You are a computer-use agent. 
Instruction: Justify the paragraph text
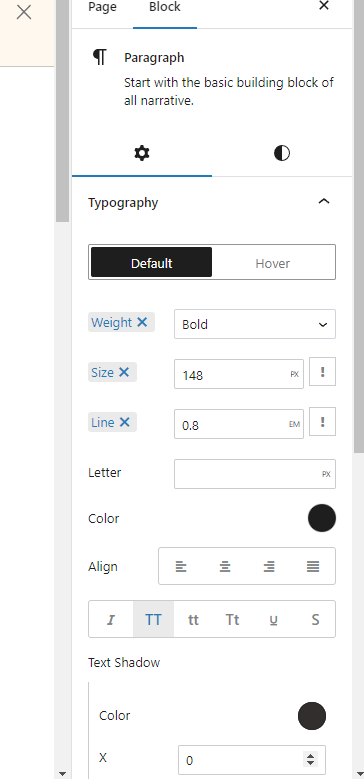[x=313, y=566]
